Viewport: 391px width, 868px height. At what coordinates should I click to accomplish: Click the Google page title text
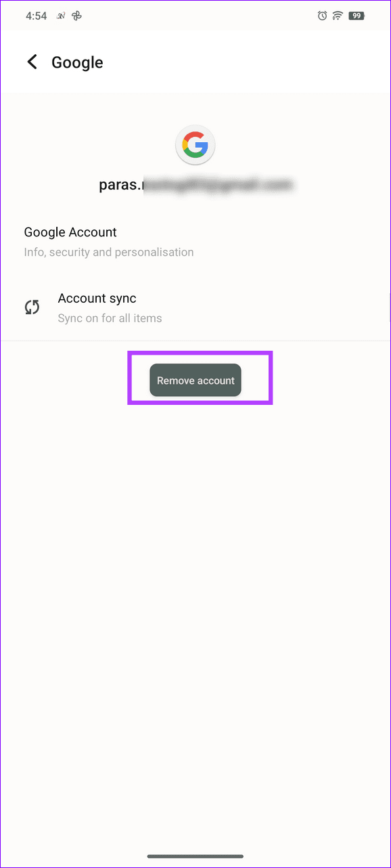click(77, 62)
